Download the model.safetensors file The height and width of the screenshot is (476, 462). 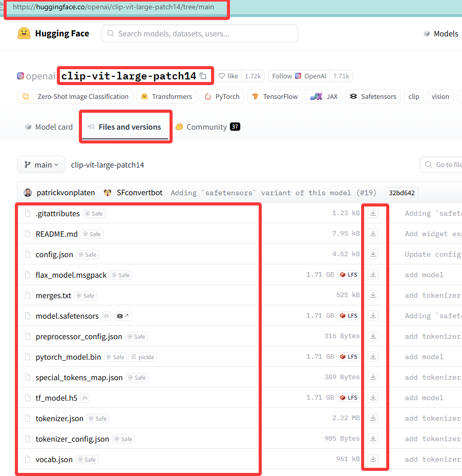click(x=373, y=316)
